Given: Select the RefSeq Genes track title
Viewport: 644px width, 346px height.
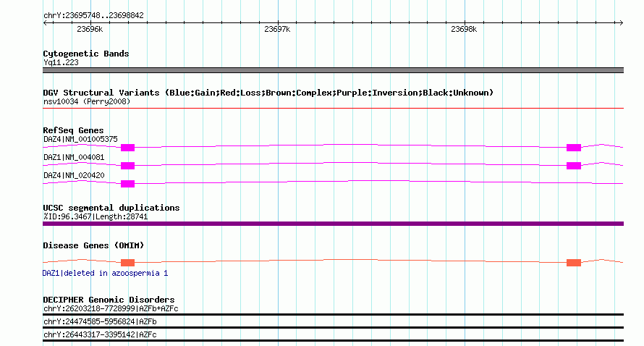Looking at the screenshot, I should click(73, 130).
